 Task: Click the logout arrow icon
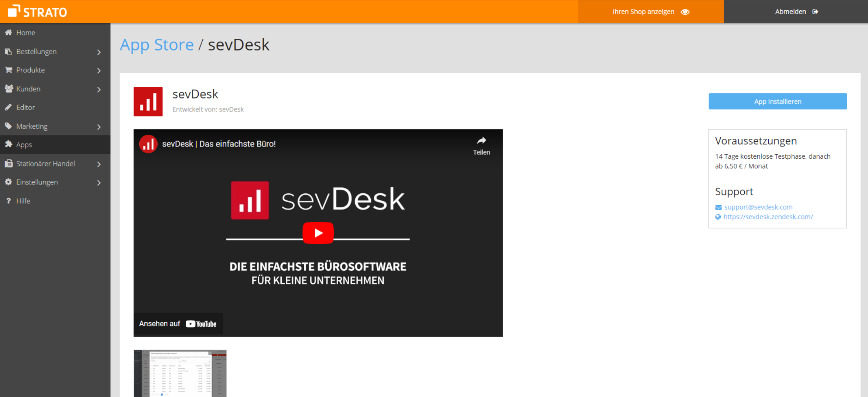tap(815, 12)
